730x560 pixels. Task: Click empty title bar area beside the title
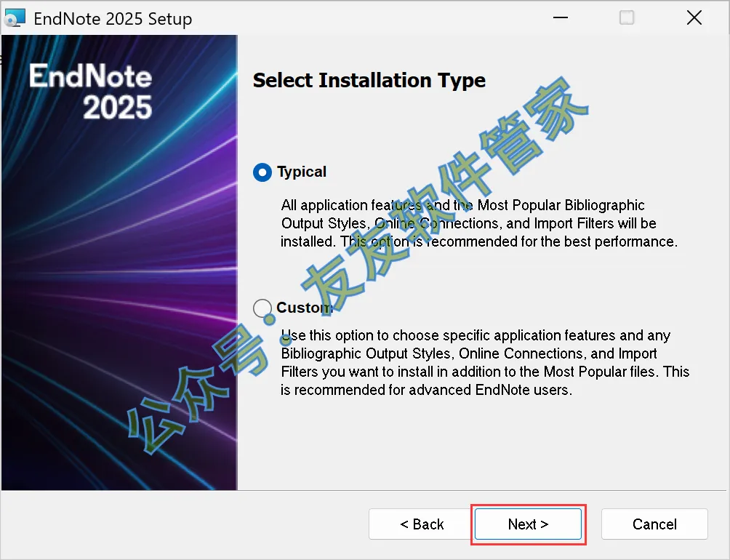(x=364, y=18)
